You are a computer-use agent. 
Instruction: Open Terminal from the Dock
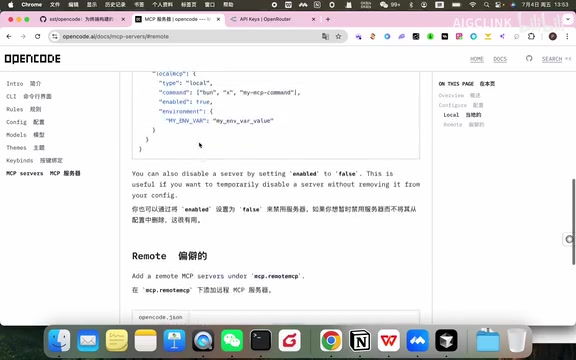tap(261, 340)
